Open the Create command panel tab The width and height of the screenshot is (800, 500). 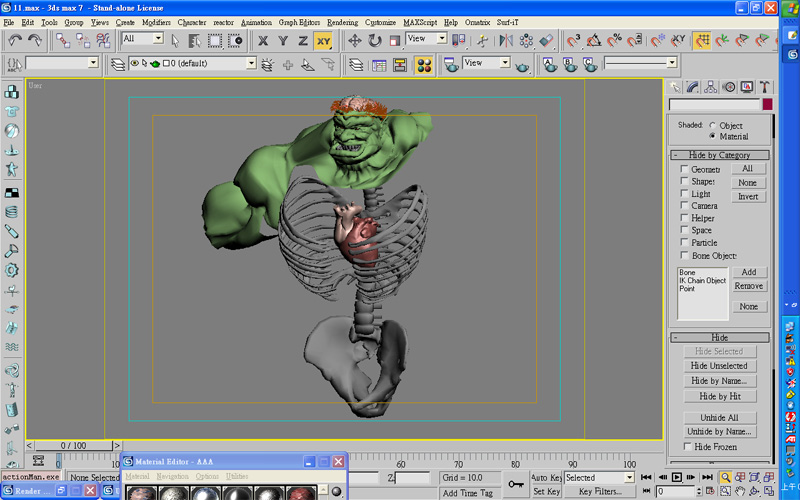point(675,87)
